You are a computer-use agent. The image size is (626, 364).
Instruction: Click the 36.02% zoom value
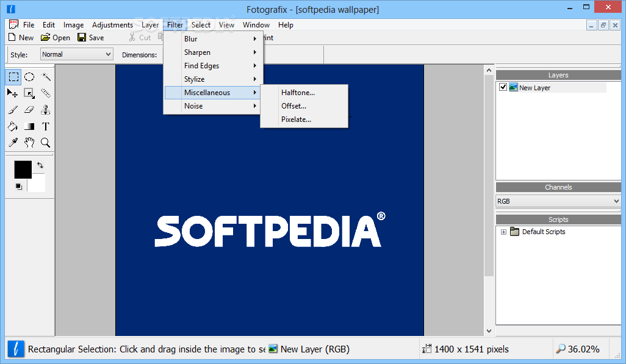pos(583,349)
